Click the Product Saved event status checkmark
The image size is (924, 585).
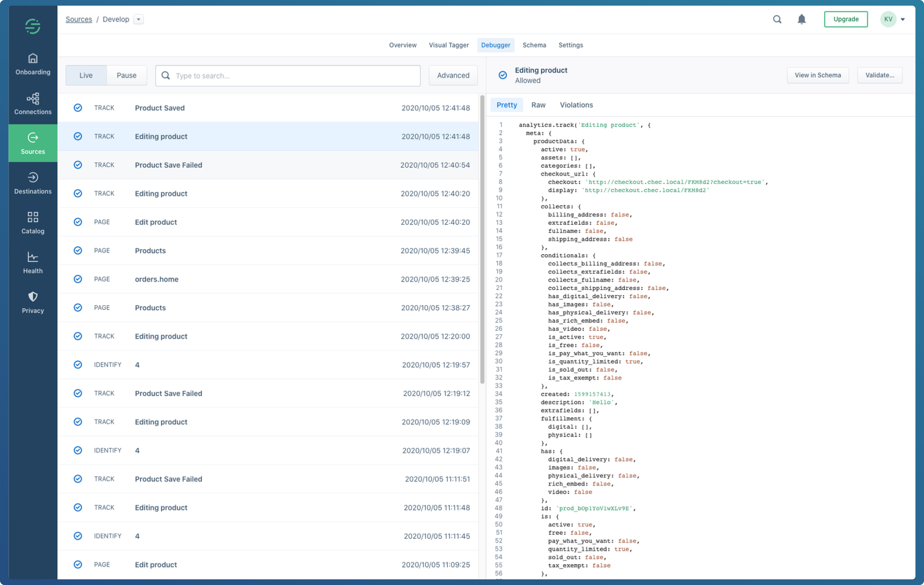tap(78, 108)
